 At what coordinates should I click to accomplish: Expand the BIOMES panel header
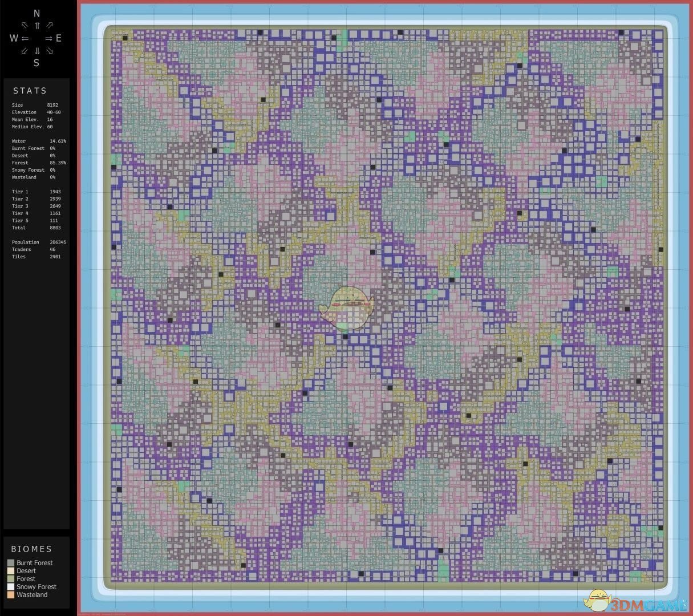[31, 549]
